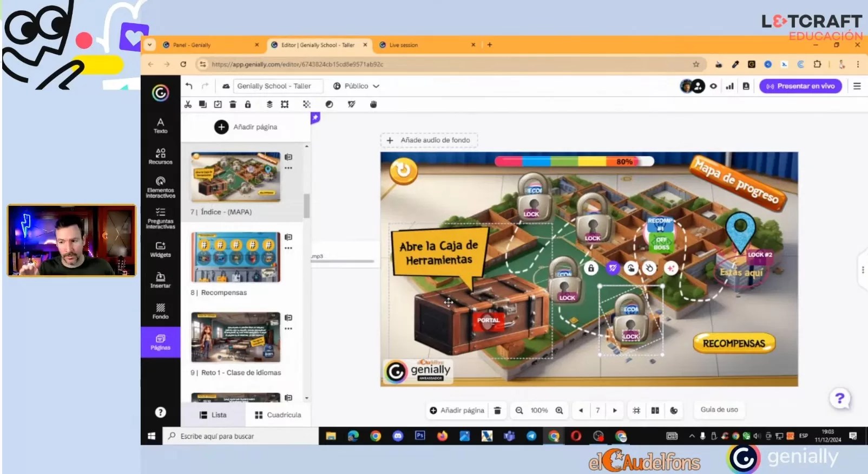Toggle the canvas grid guides button
The image size is (868, 474).
pyautogui.click(x=636, y=411)
